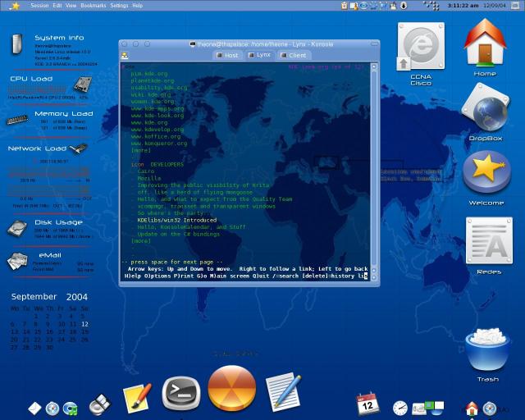Open the Help menu
The height and width of the screenshot is (420, 525).
[137, 6]
